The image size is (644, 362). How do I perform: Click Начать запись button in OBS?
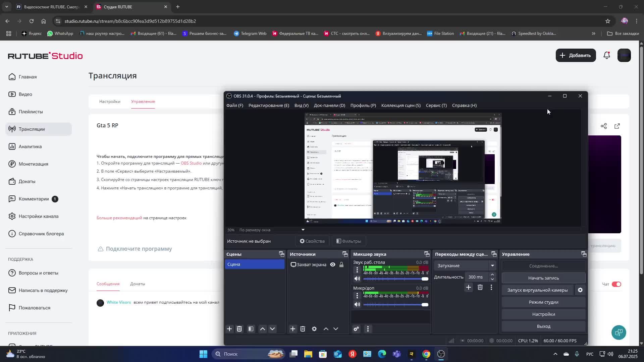coord(543,278)
